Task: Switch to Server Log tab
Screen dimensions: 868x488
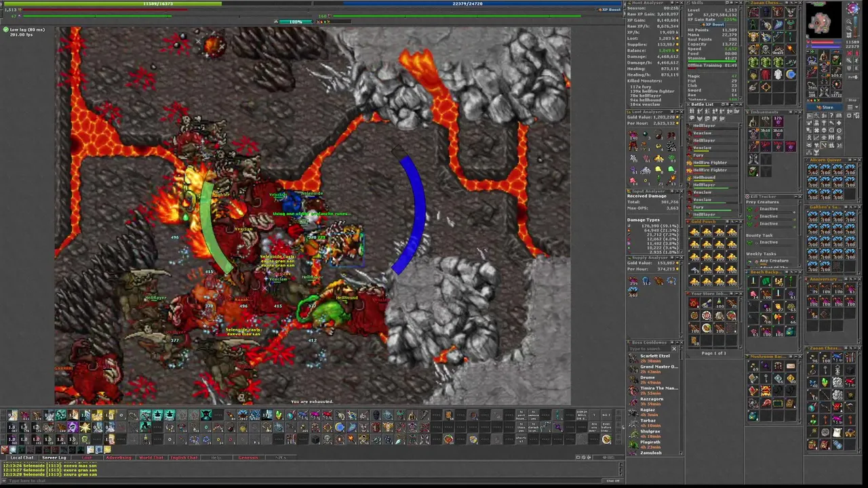Action: 54,457
